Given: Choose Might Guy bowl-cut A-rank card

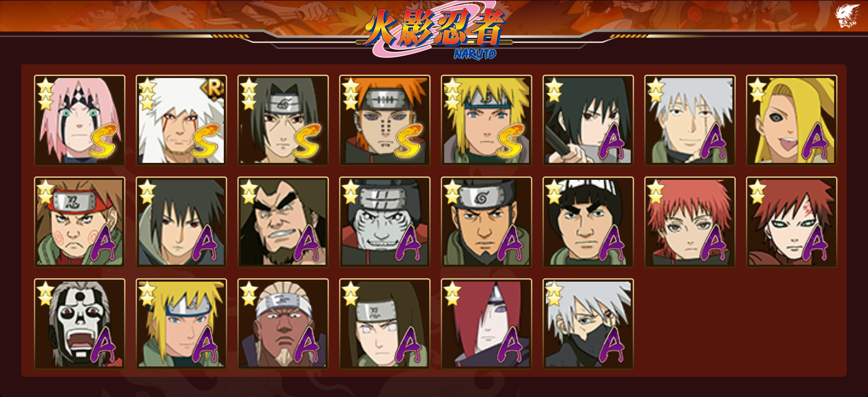Looking at the screenshot, I should (x=588, y=222).
